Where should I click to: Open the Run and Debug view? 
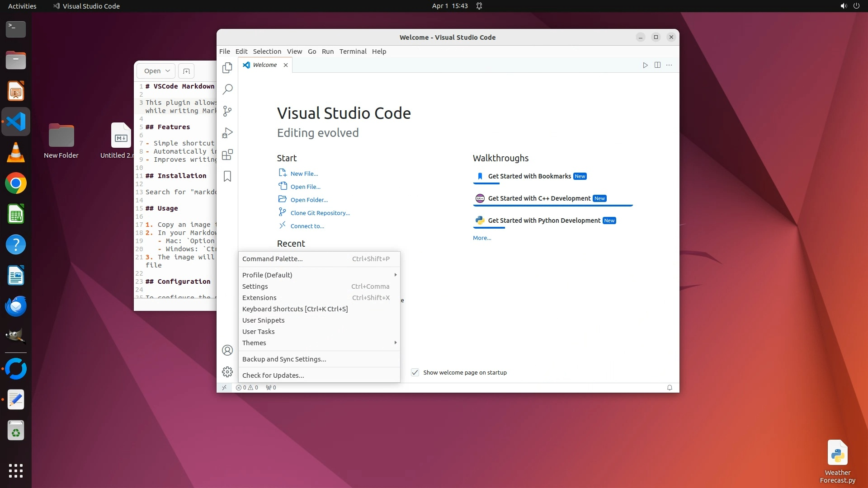pos(227,133)
